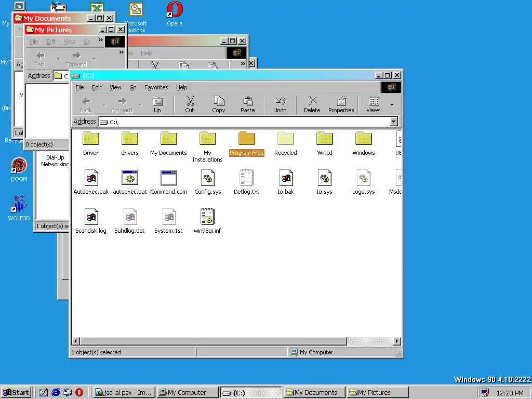The width and height of the screenshot is (532, 399).
Task: Switch to My Pictures taskbar button
Action: point(378,393)
